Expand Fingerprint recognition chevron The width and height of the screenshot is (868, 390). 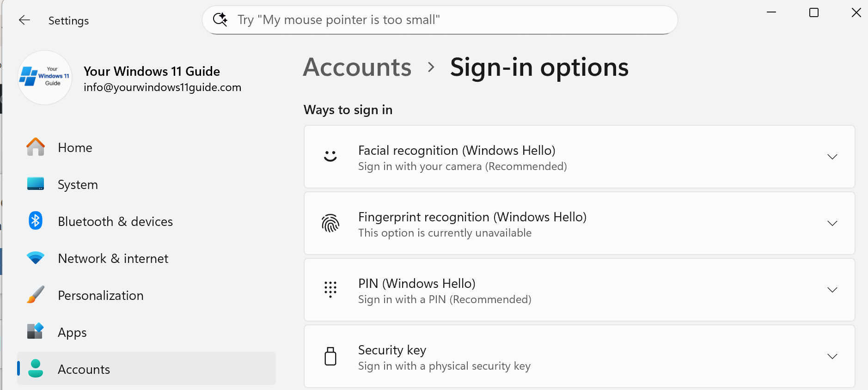click(832, 224)
